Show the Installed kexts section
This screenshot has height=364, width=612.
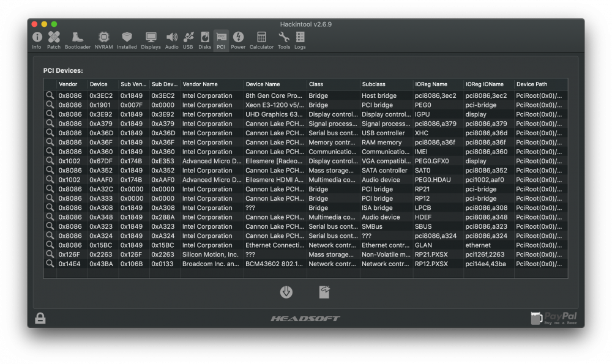[x=127, y=40]
